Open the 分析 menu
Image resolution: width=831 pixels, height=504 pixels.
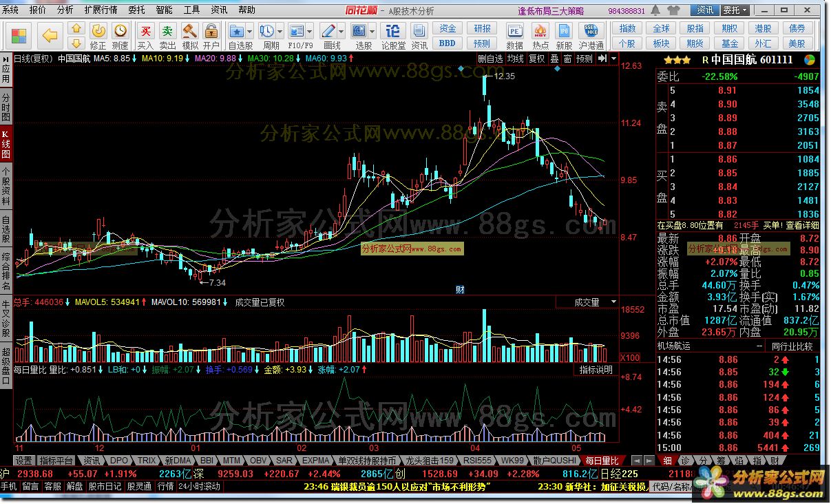[x=65, y=10]
